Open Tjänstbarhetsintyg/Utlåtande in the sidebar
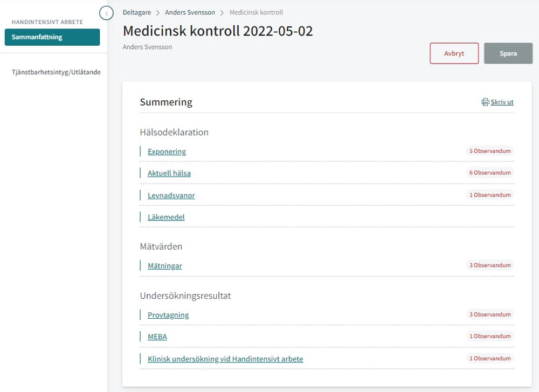This screenshot has height=392, width=539. (x=56, y=72)
